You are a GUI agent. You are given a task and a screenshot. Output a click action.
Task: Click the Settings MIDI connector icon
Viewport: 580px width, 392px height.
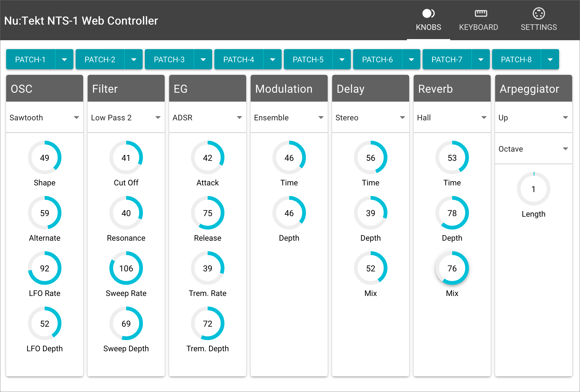pyautogui.click(x=538, y=13)
